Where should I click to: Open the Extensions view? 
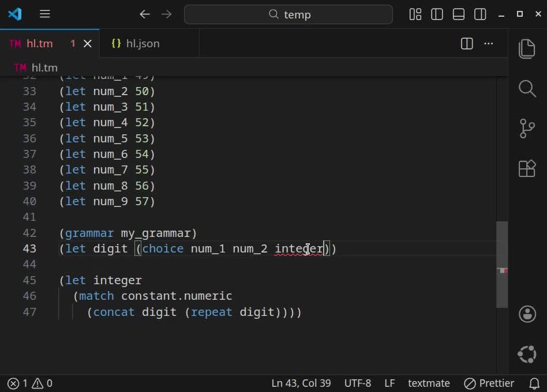[526, 169]
